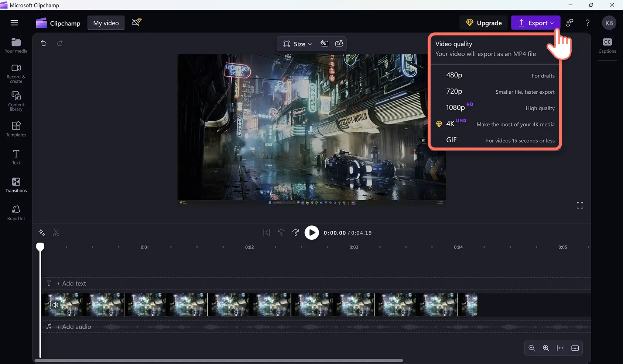Screen dimensions: 623x364
Task: Click the horizontal timeline scrollbar
Action: pyautogui.click(x=219, y=360)
